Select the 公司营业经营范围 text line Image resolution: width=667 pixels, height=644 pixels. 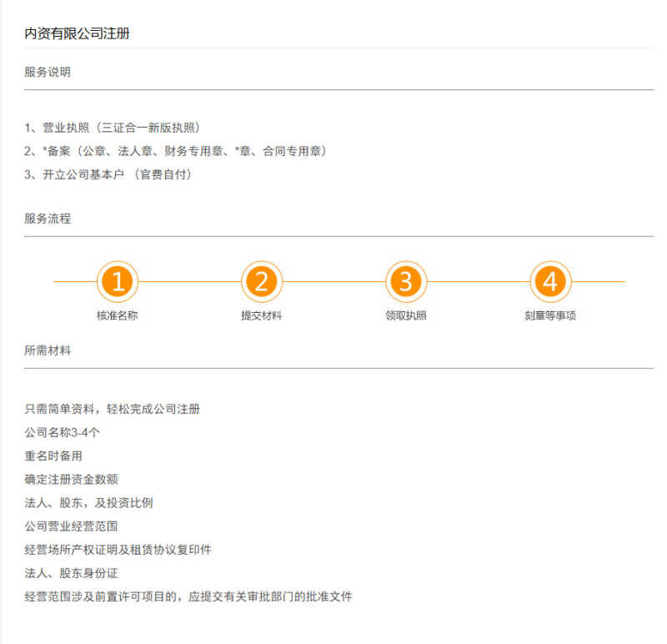[71, 526]
